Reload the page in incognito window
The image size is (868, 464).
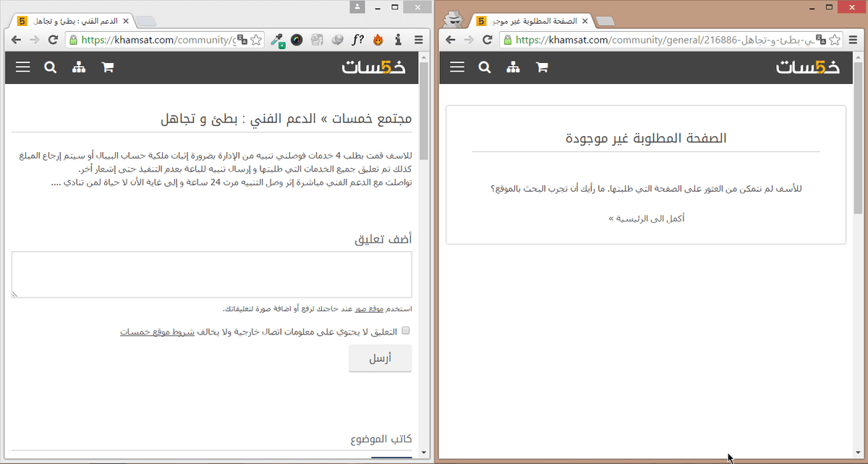coord(487,40)
